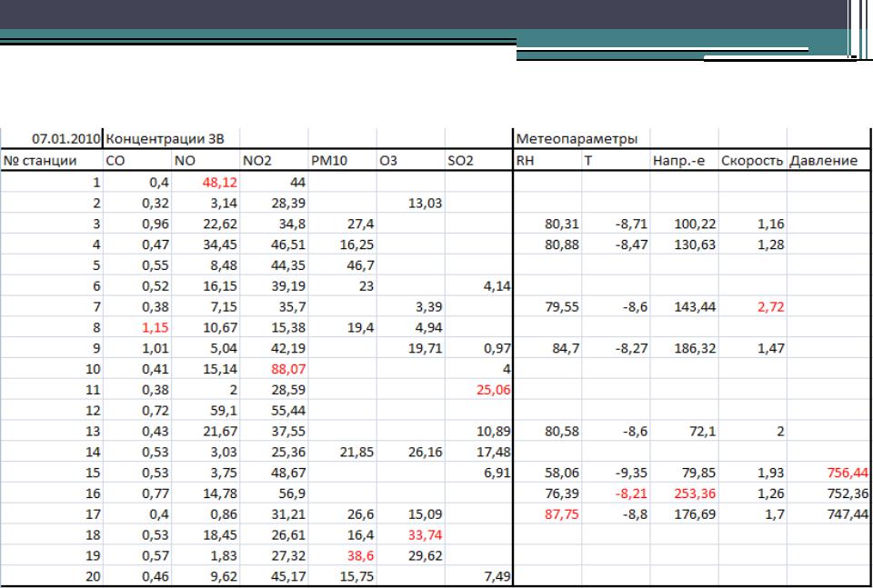
Task: Click the direction value 72,1
Action: (x=702, y=432)
